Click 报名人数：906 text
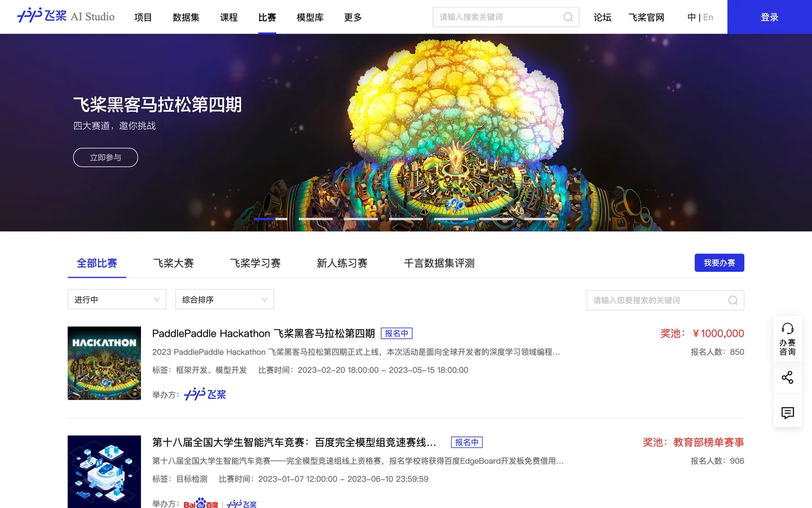 (x=717, y=461)
